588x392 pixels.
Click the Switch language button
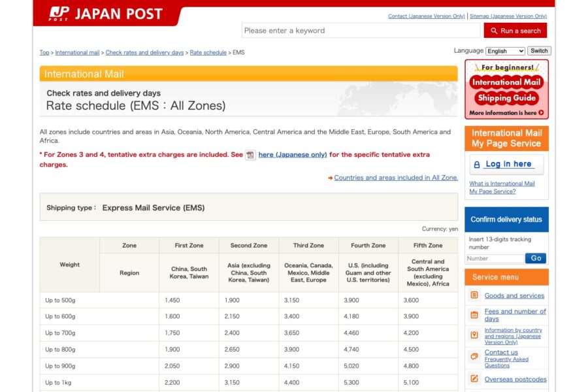click(539, 51)
